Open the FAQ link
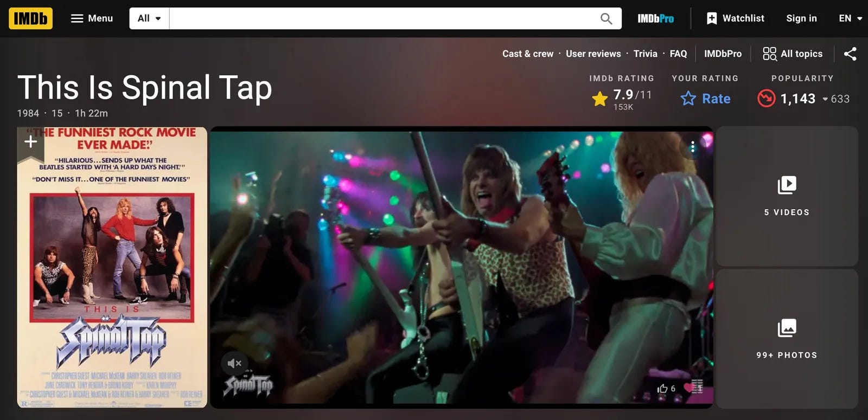 [x=678, y=54]
